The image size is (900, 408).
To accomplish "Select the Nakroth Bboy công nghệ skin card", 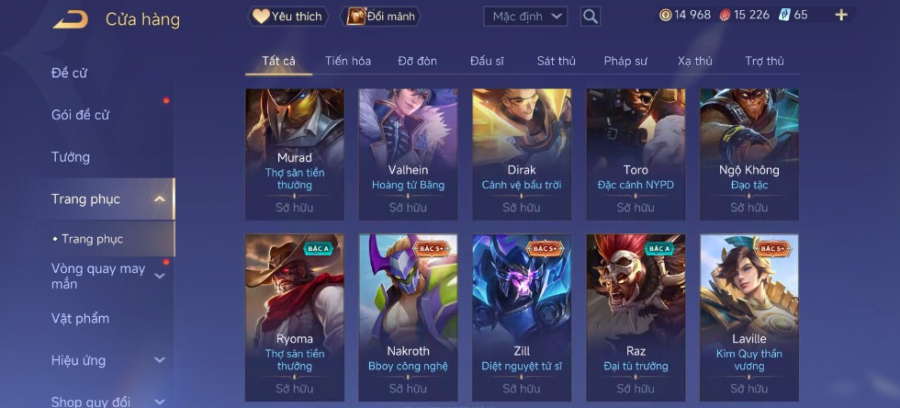I will pyautogui.click(x=408, y=317).
